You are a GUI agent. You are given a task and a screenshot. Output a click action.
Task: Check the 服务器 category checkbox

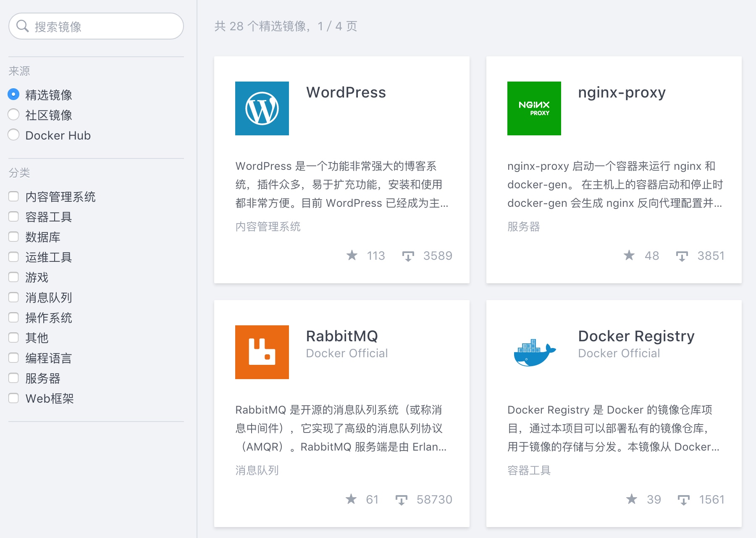[x=13, y=378]
